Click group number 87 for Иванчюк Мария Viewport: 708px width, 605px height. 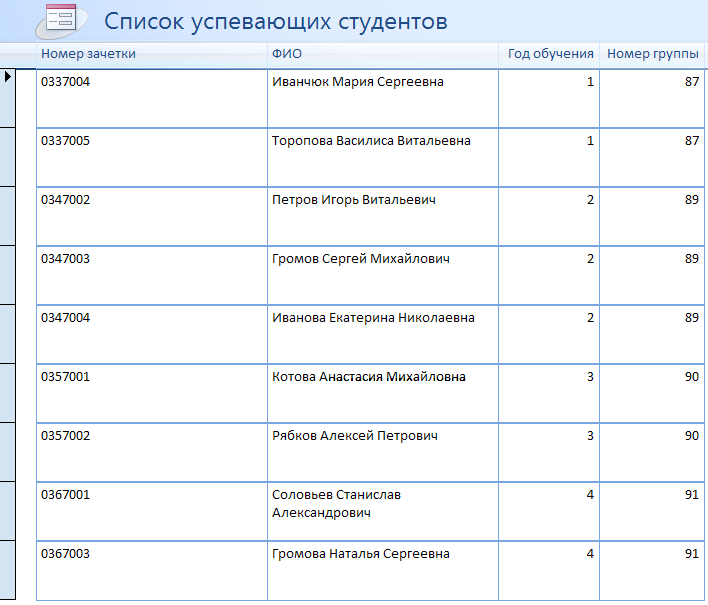[652, 98]
